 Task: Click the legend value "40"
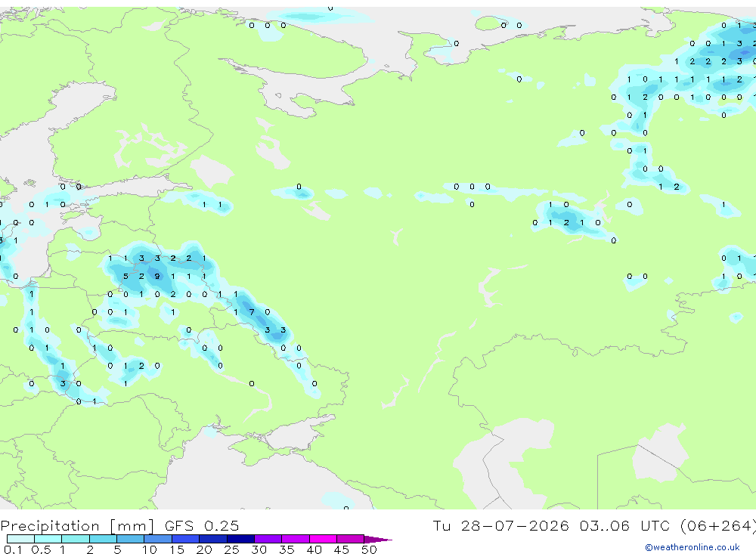tap(314, 549)
